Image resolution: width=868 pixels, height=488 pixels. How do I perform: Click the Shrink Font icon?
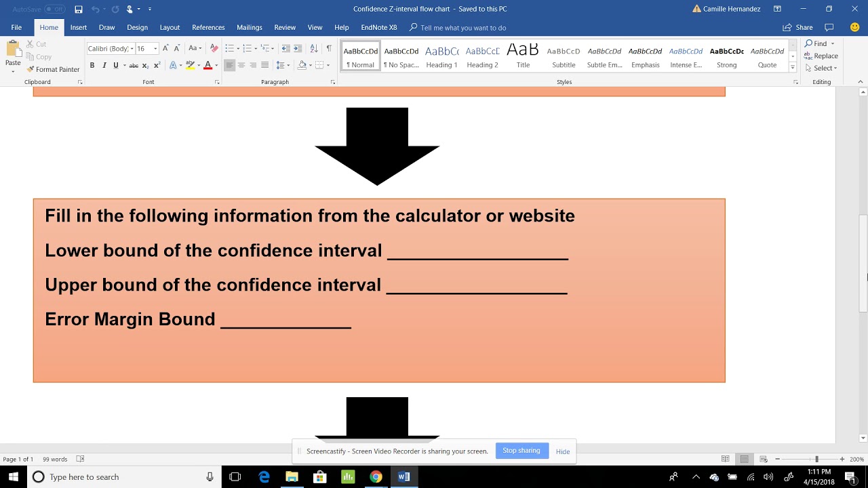tap(177, 48)
